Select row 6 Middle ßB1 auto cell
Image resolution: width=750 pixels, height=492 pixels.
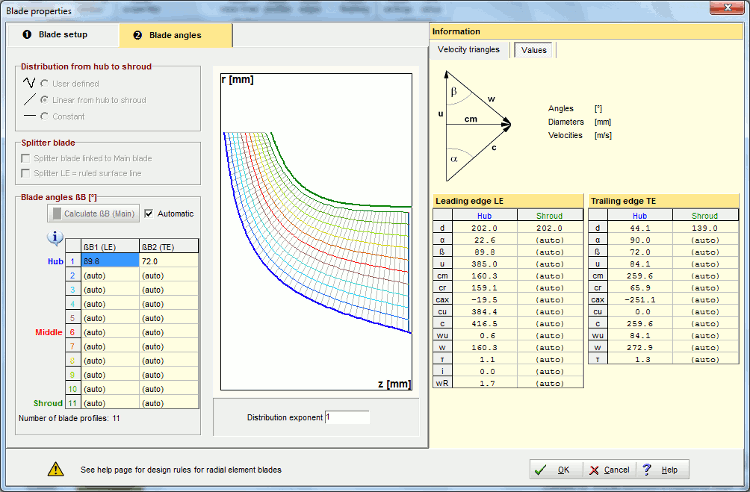pyautogui.click(x=110, y=332)
